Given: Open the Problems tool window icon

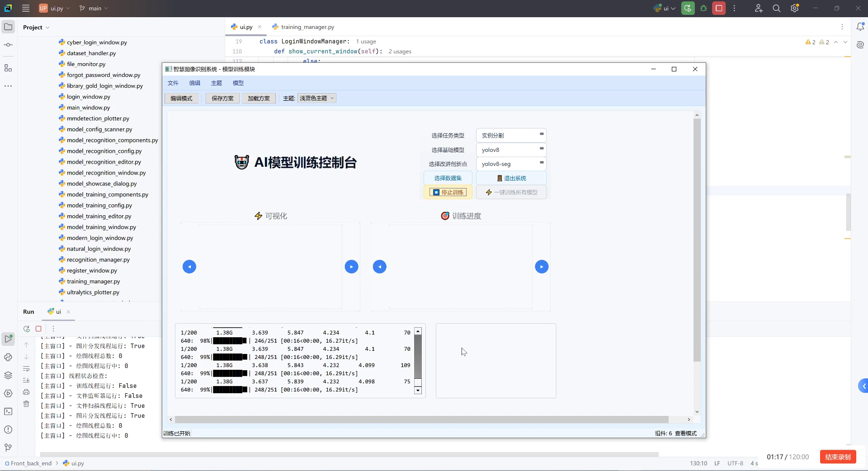Looking at the screenshot, I should click(8, 429).
